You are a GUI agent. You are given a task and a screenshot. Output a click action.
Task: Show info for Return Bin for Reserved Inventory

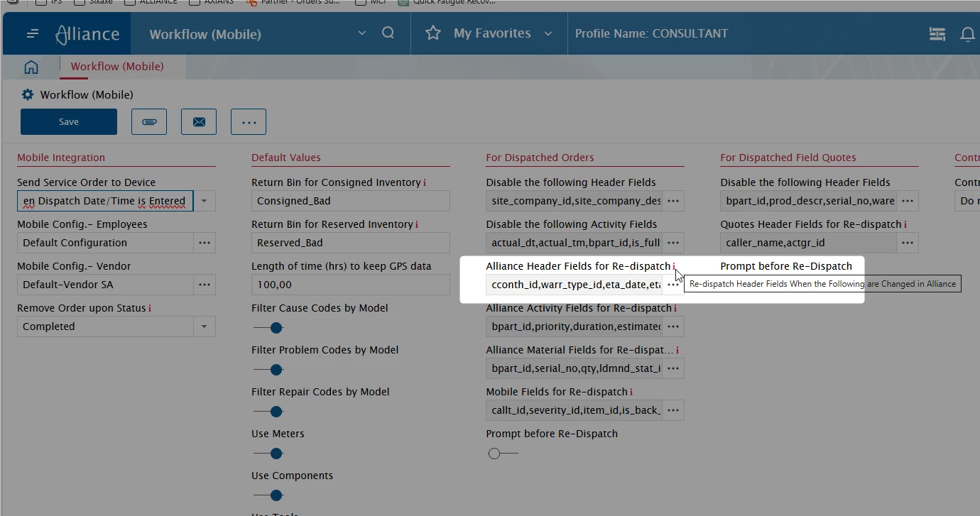click(417, 224)
